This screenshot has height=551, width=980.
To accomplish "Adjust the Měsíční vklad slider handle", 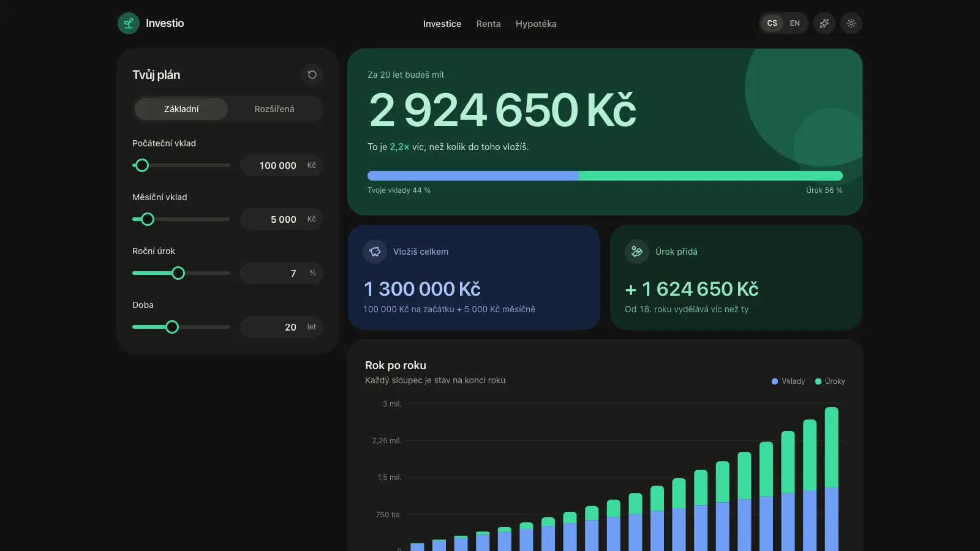I will tap(148, 219).
